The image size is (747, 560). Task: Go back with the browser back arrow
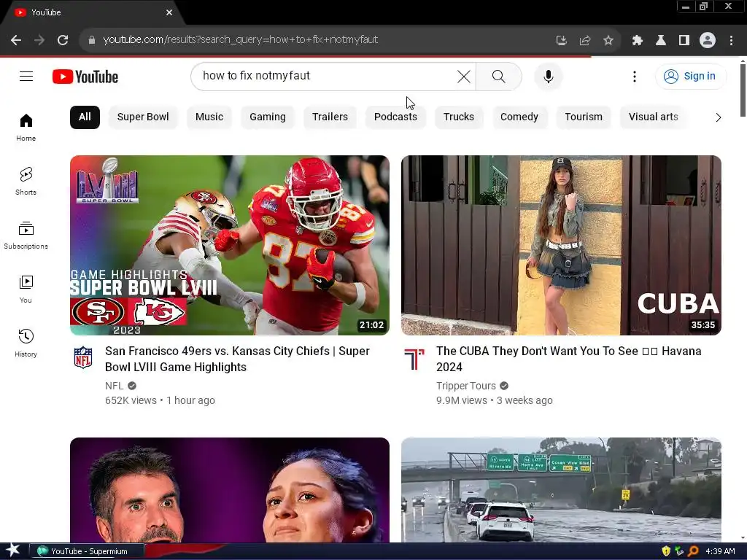coord(16,40)
